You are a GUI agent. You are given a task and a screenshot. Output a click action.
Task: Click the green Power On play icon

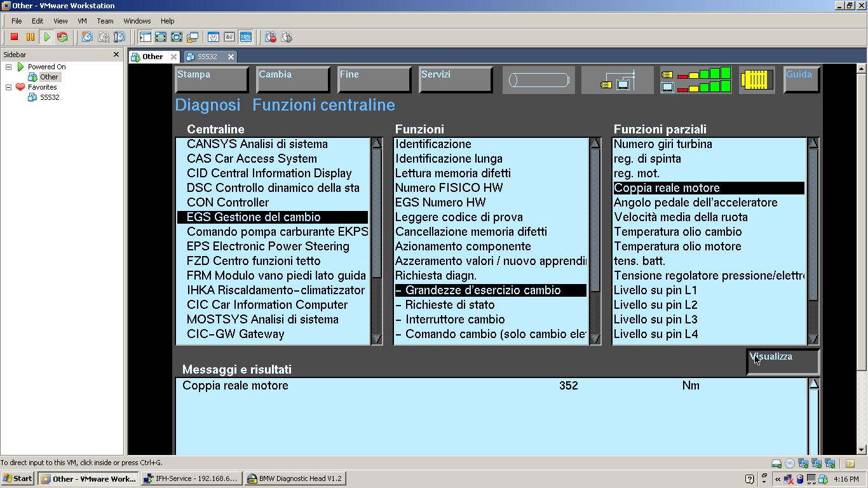pos(46,37)
